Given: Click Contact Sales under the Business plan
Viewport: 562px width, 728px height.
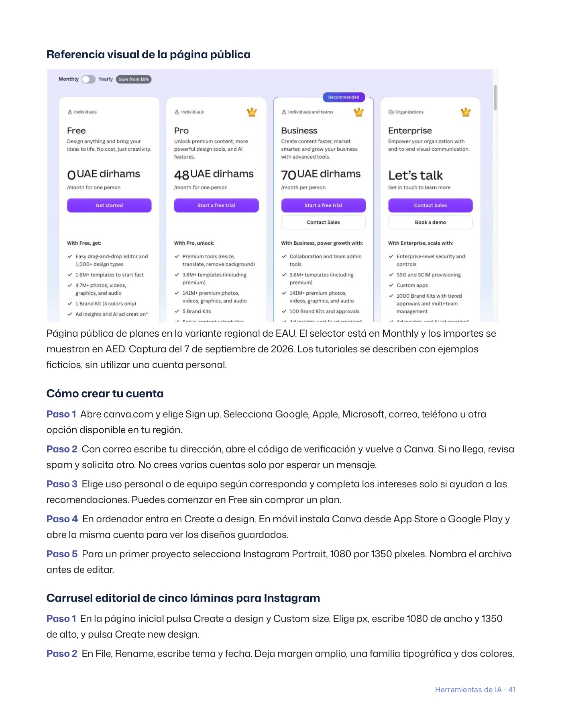Looking at the screenshot, I should [x=324, y=222].
